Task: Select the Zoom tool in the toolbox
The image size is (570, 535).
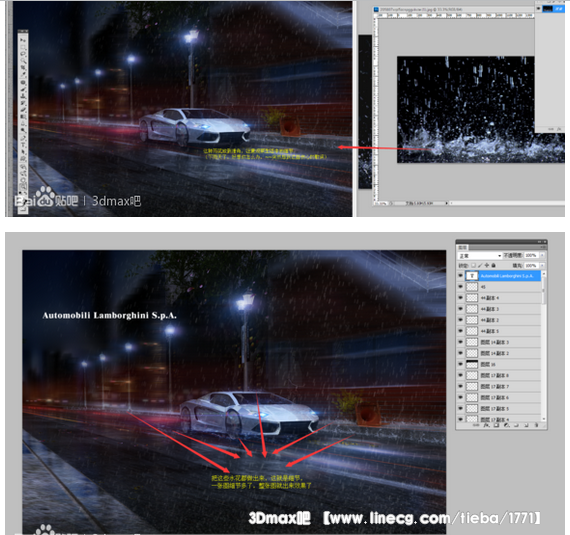Action: 23,186
